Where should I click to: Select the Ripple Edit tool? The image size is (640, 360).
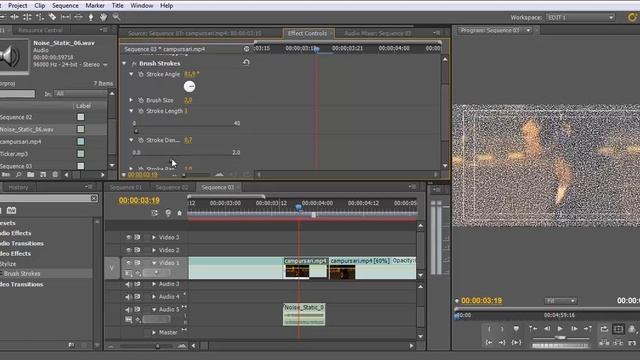(14, 17)
